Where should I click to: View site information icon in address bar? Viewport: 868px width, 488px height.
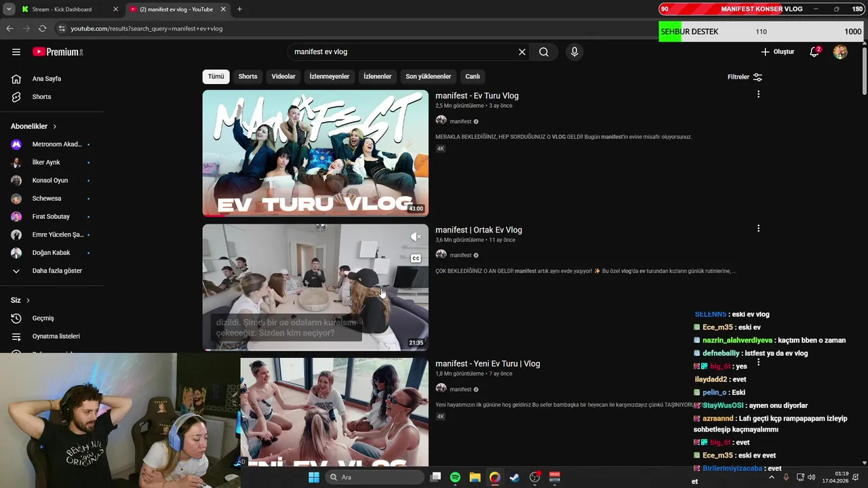(62, 28)
